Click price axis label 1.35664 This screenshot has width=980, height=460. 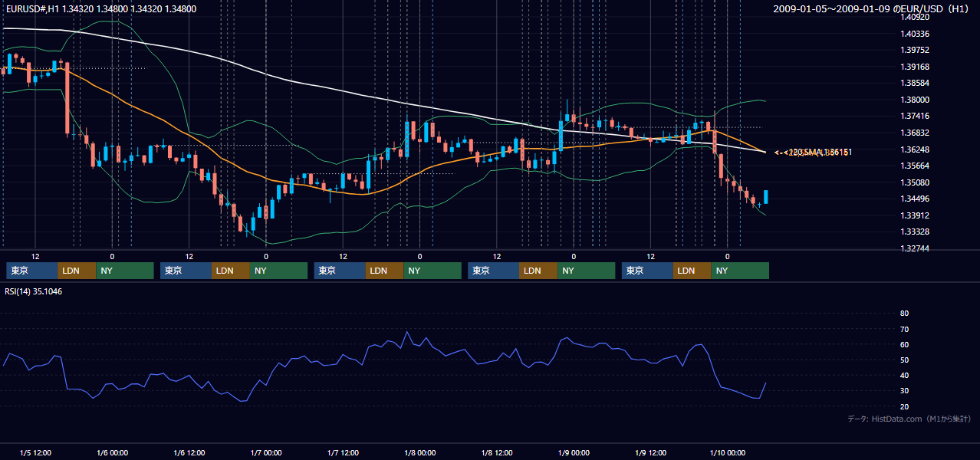915,166
